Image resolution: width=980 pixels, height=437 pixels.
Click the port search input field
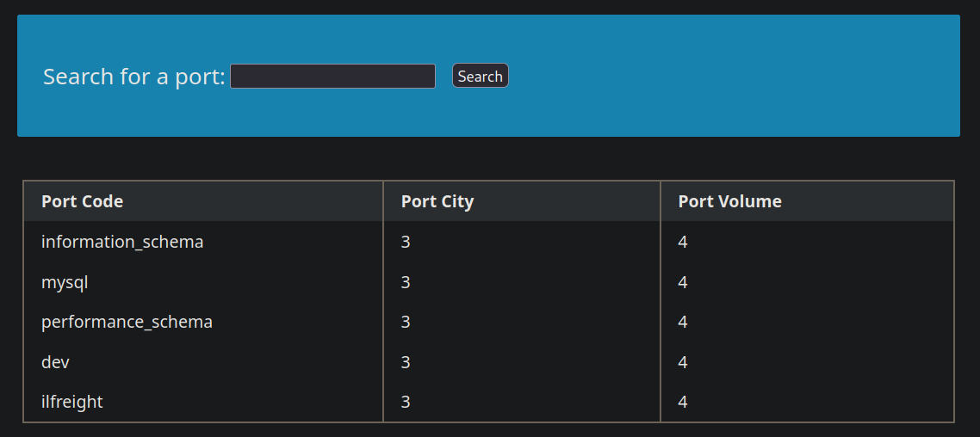click(x=332, y=77)
